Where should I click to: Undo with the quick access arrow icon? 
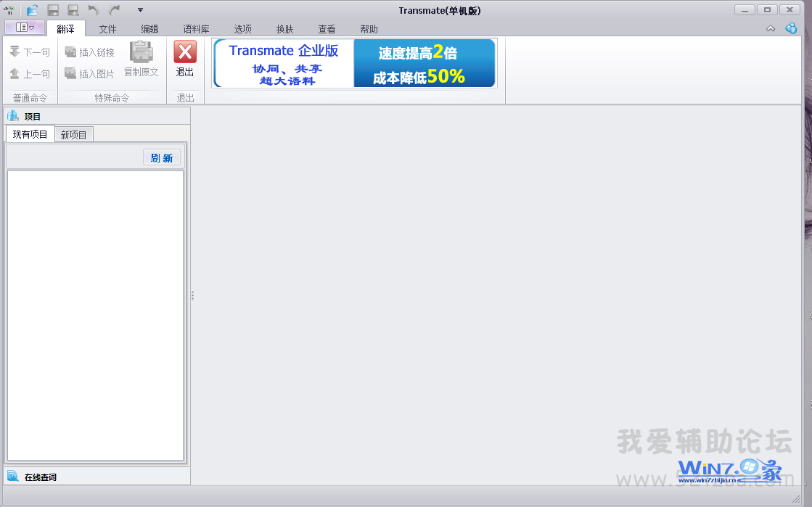[94, 10]
